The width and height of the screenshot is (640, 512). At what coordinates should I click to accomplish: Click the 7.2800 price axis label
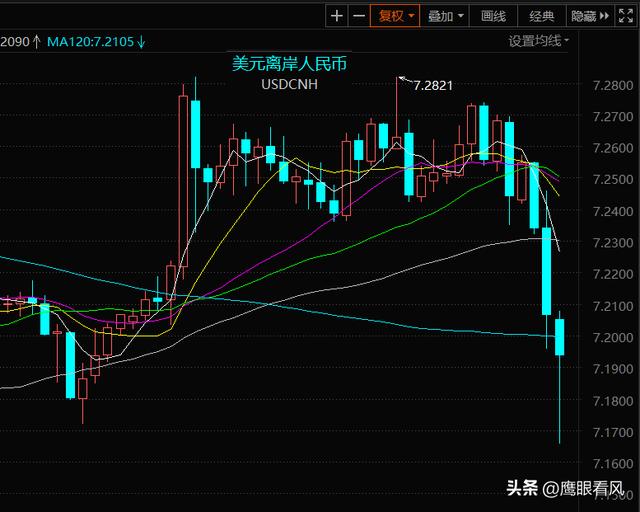[613, 85]
